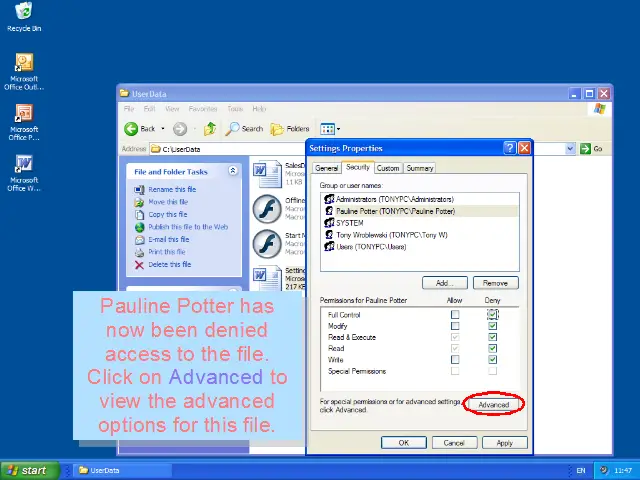Open the Summary tab
Viewport: 640px width, 480px height.
point(420,168)
